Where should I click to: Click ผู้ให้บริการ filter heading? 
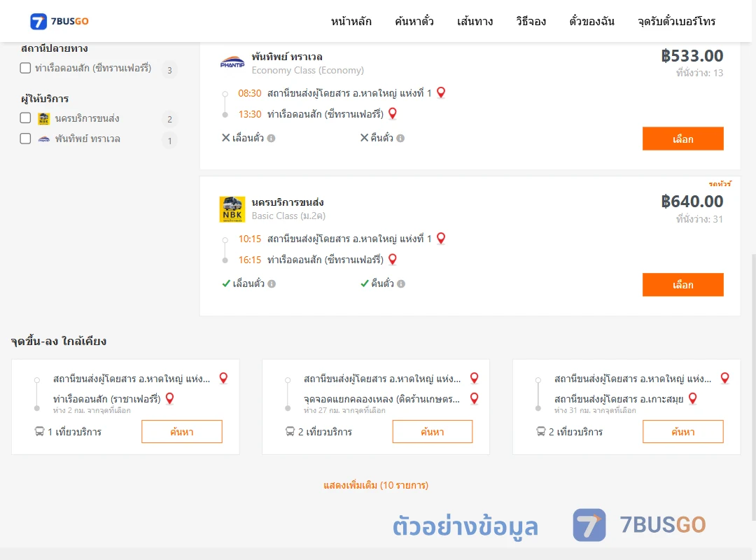point(45,99)
